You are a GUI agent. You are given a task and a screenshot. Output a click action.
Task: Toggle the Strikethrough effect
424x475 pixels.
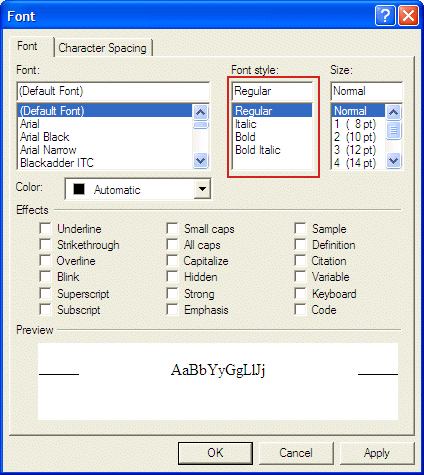coord(45,244)
